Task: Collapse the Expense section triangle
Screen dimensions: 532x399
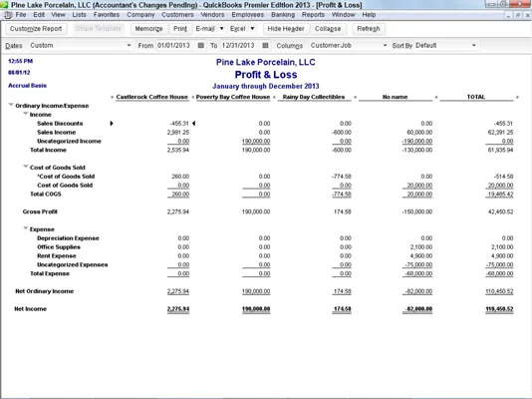Action: click(x=26, y=228)
